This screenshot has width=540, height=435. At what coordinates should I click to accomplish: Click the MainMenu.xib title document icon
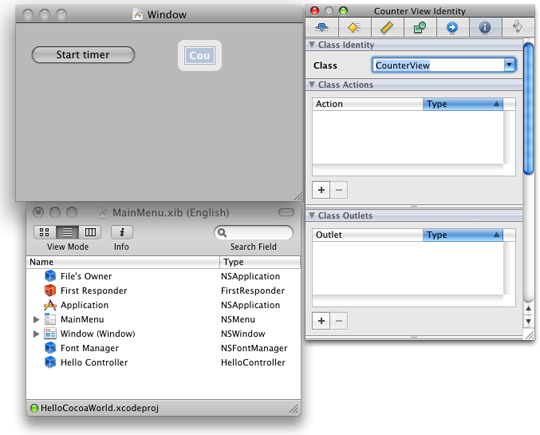(x=103, y=213)
